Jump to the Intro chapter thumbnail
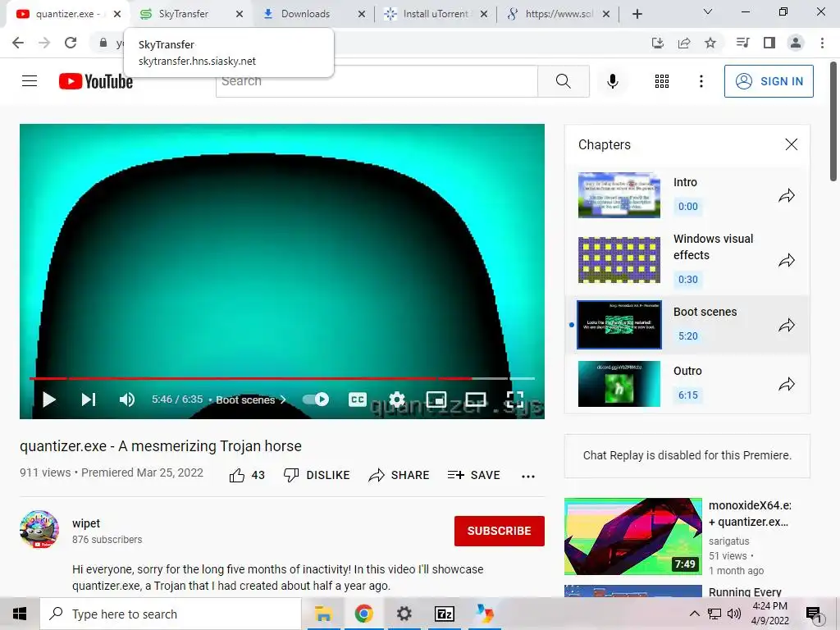The height and width of the screenshot is (630, 840). 619,195
